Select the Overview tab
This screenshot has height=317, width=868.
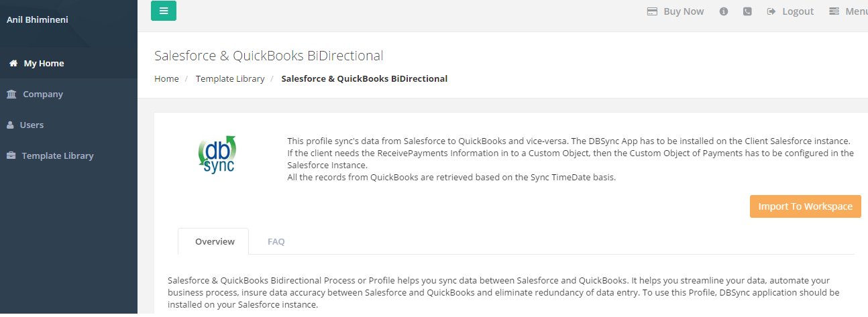(x=215, y=241)
